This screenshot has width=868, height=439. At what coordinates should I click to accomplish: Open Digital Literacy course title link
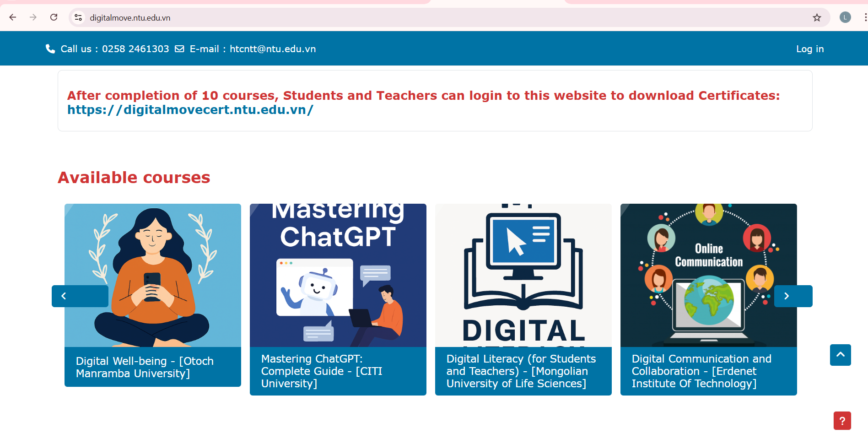tap(521, 371)
